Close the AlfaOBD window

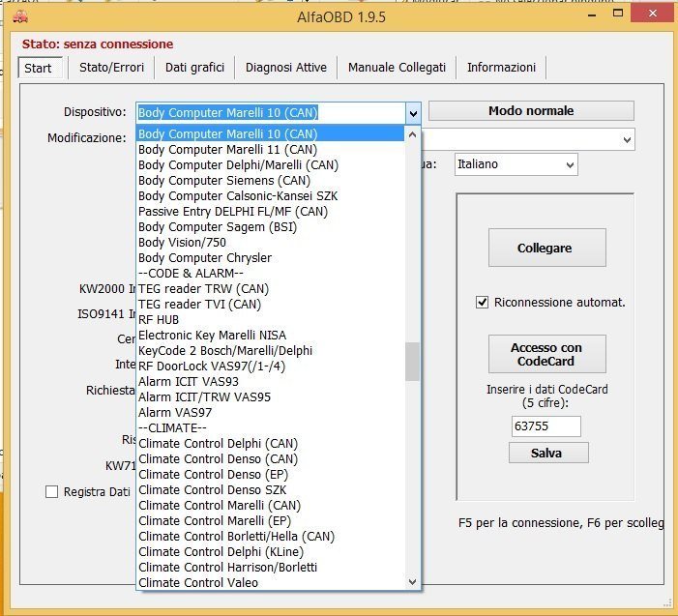(x=653, y=14)
